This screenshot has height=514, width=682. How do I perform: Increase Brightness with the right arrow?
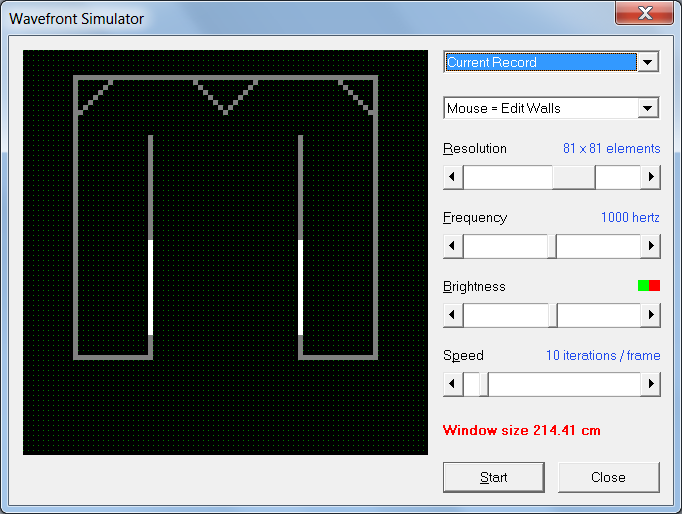(650, 314)
